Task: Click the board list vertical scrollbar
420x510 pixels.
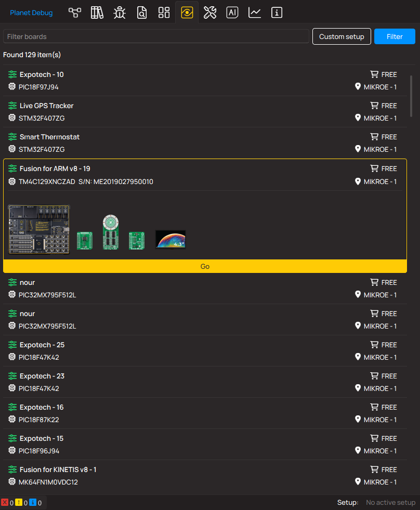Action: click(411, 96)
